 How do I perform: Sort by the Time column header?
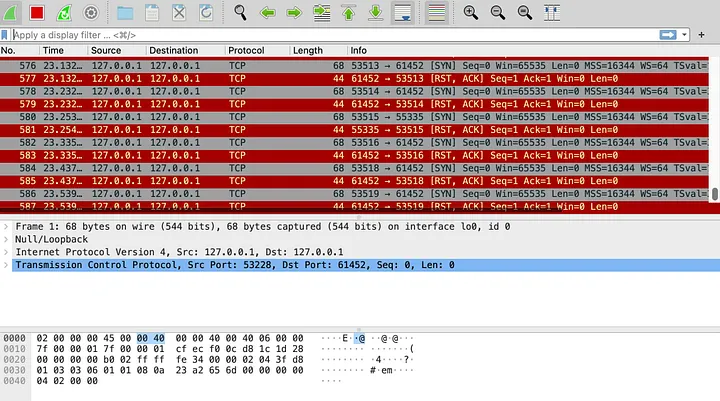click(53, 51)
